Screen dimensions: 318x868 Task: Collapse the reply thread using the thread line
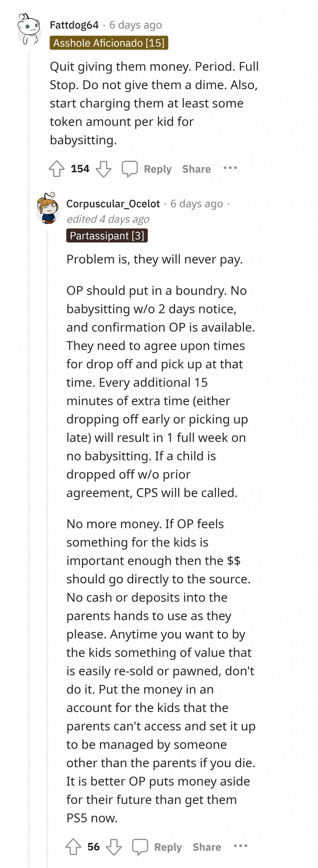tap(49, 546)
